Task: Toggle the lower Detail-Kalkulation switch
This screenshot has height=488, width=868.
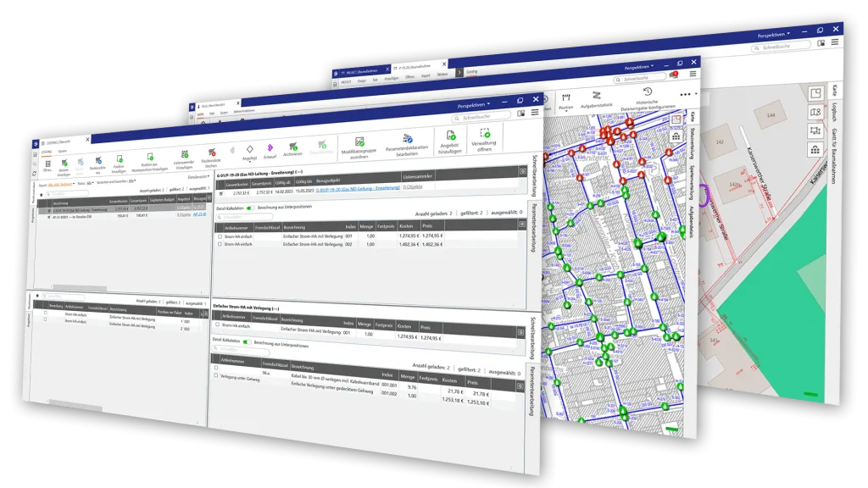Action: coord(247,342)
